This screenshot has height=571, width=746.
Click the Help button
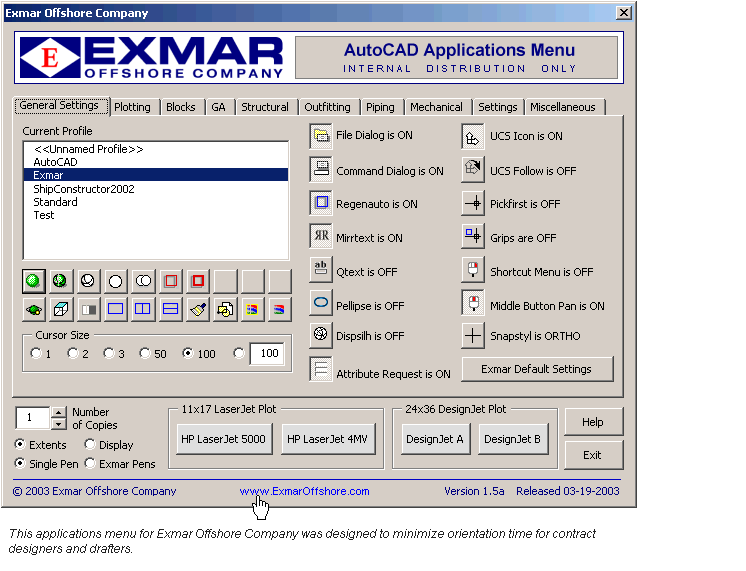pyautogui.click(x=593, y=422)
